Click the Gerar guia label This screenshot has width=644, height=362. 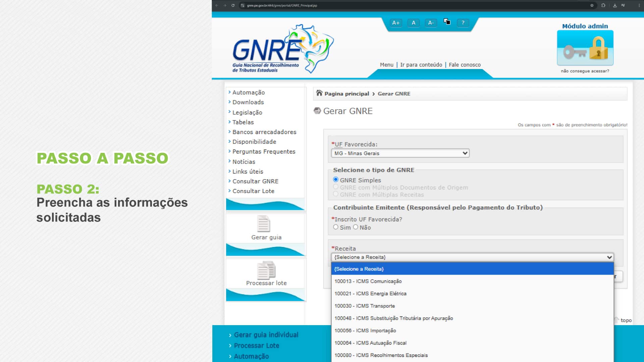point(266,237)
